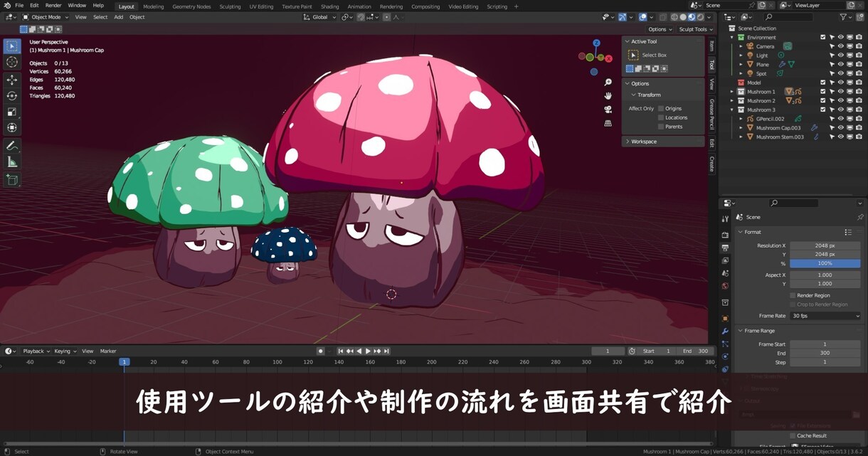Screen dimensions: 868x456
Task: Switch to the Shading workspace tab
Action: 330,6
